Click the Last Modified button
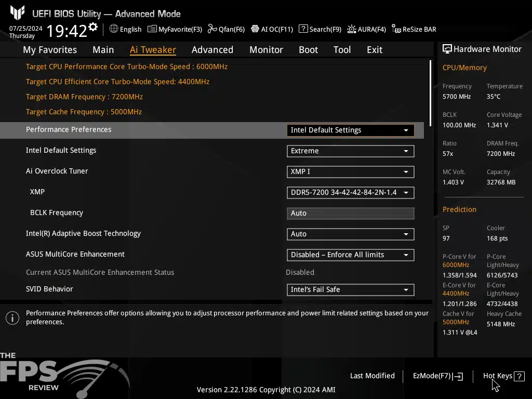 (x=372, y=376)
